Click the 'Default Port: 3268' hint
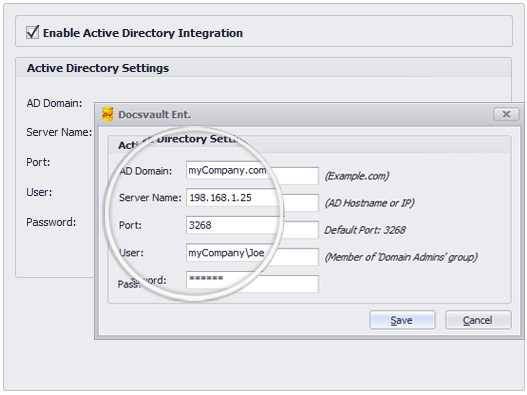Viewport: 527px width, 395px height. point(365,230)
